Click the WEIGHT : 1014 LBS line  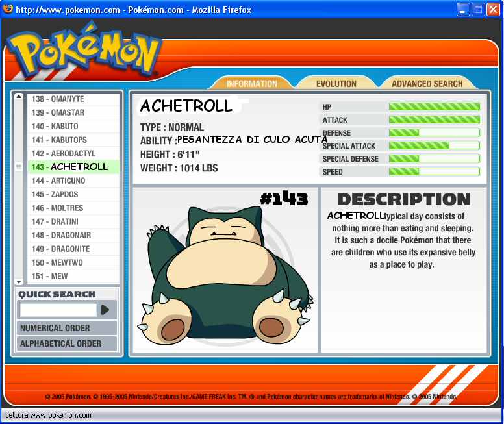[x=179, y=168]
